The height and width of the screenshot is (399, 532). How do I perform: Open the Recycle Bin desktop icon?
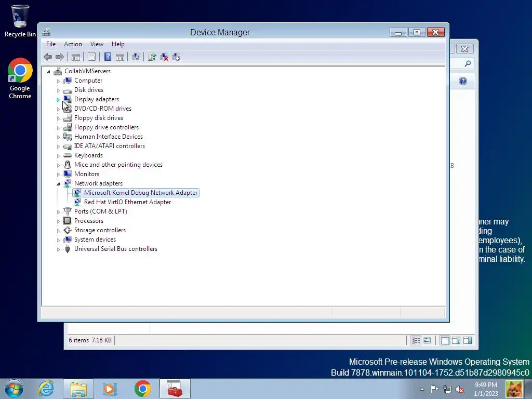(20, 21)
